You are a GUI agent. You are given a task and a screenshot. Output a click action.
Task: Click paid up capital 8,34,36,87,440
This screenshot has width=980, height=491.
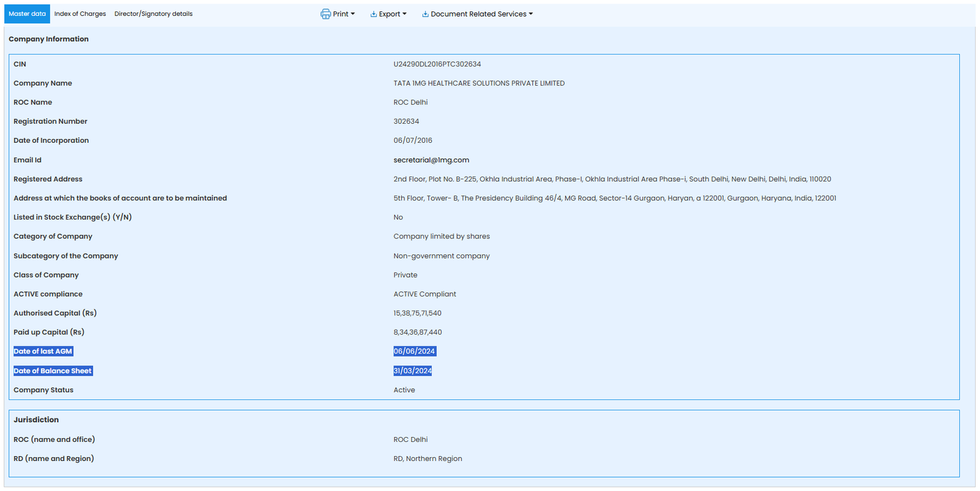point(418,332)
